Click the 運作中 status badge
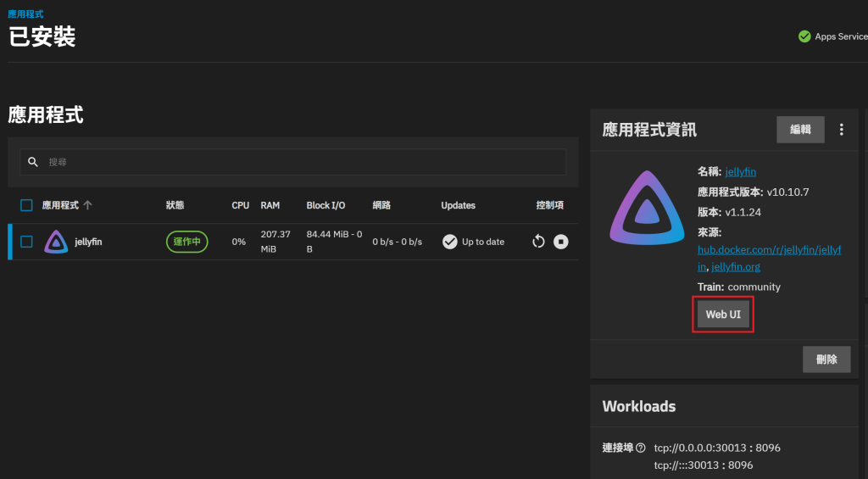The image size is (868, 479). pyautogui.click(x=187, y=242)
